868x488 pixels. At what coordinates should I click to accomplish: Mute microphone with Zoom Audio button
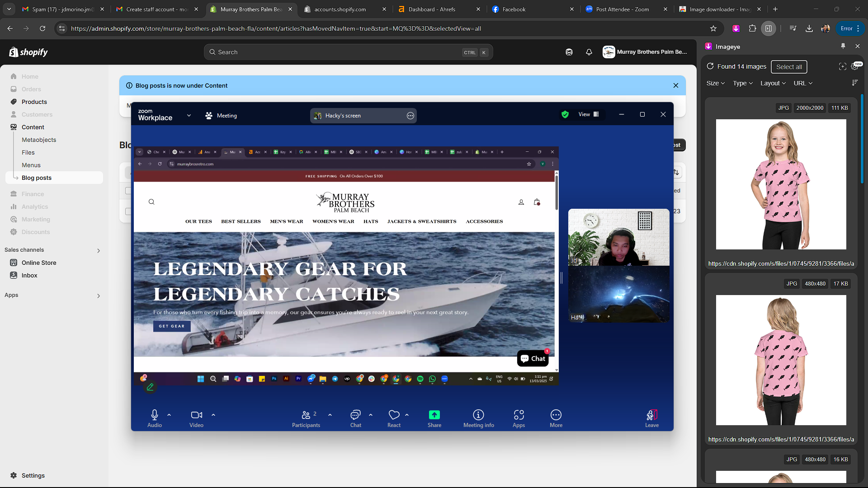154,415
